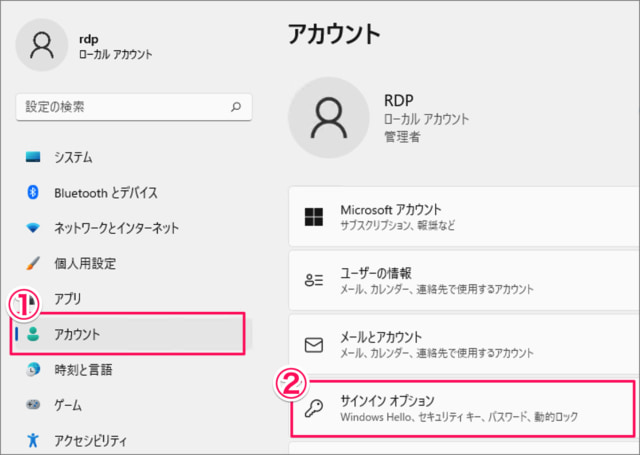The height and width of the screenshot is (455, 640).
Task: Select ネットワークとインターネット in the sidebar
Action: click(116, 228)
